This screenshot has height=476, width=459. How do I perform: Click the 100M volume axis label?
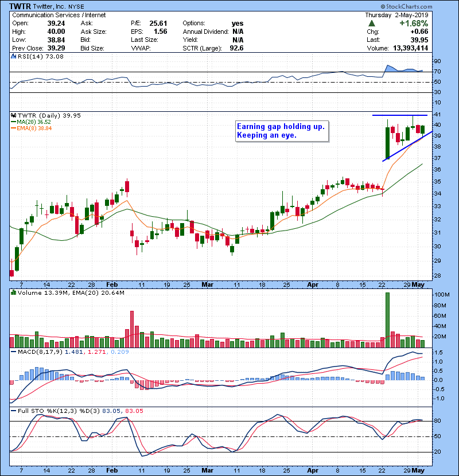tap(442, 295)
